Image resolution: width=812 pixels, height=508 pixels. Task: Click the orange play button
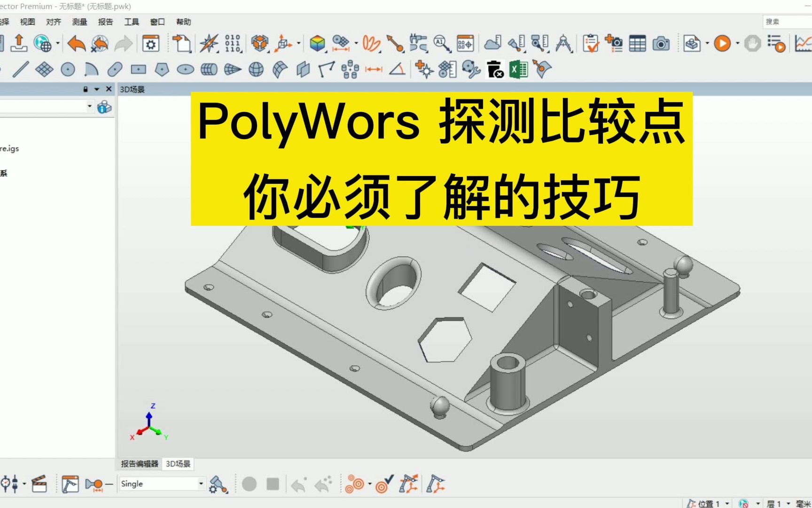(722, 44)
